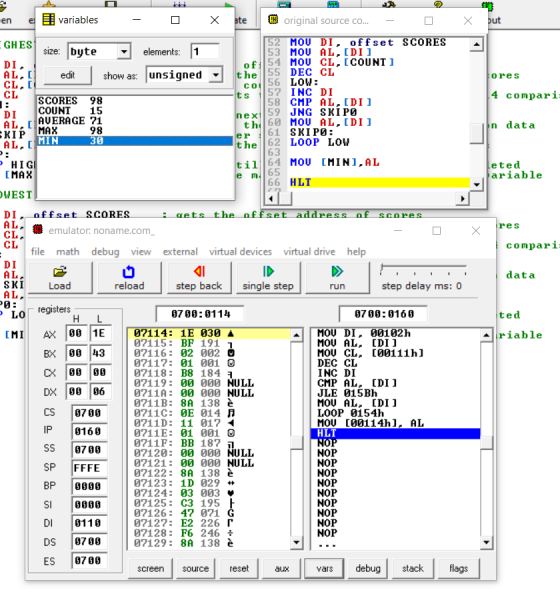Open the virtual devices menu
Image resolution: width=560 pixels, height=592 pixels.
coord(241,251)
